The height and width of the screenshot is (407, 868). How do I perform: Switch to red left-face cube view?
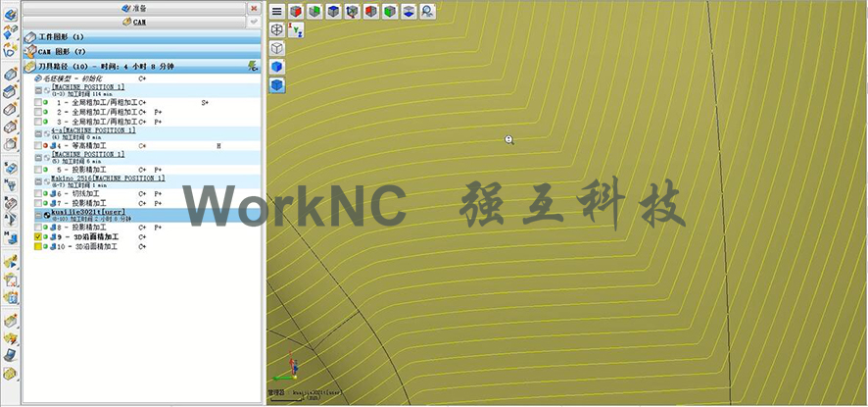(371, 11)
